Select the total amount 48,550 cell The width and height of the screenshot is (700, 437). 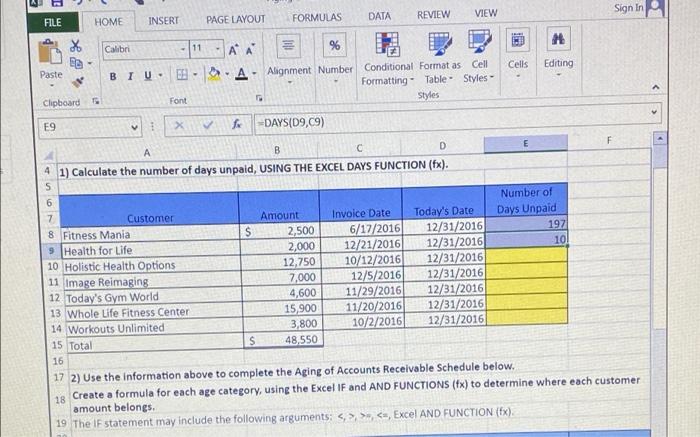(x=283, y=340)
